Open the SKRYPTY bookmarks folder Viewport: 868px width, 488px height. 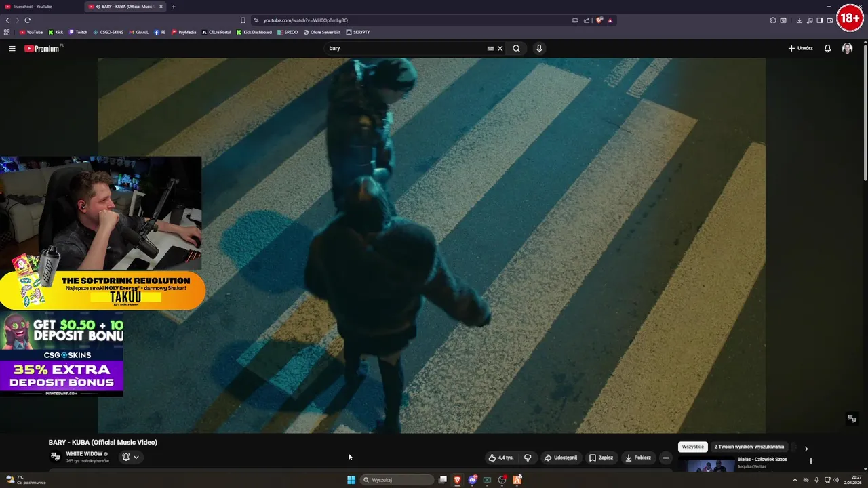(x=358, y=32)
